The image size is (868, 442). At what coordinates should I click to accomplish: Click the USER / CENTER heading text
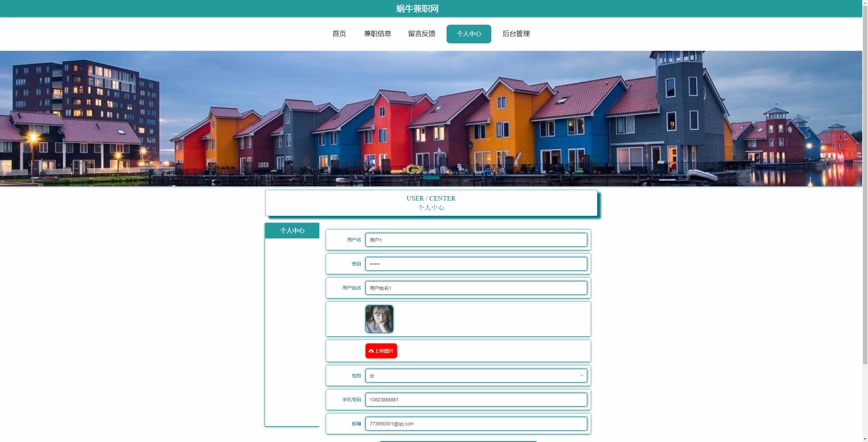(431, 198)
